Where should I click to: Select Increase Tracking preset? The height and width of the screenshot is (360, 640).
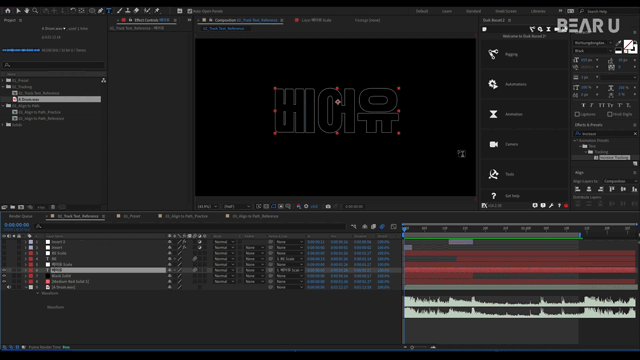pos(614,158)
